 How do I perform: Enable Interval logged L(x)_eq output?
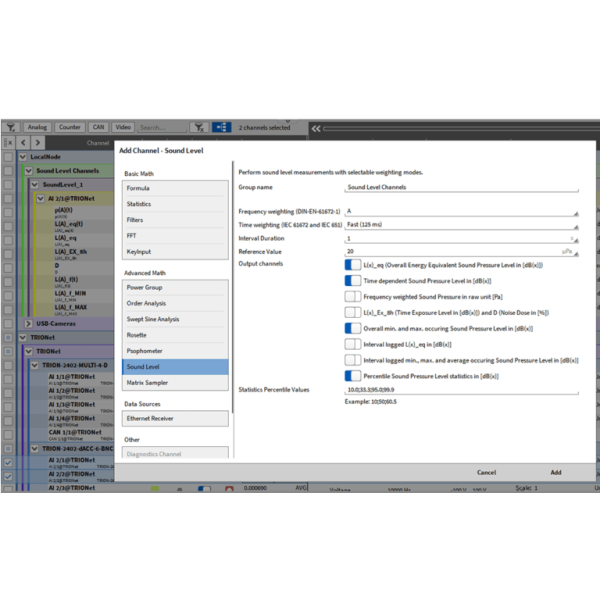pyautogui.click(x=352, y=343)
